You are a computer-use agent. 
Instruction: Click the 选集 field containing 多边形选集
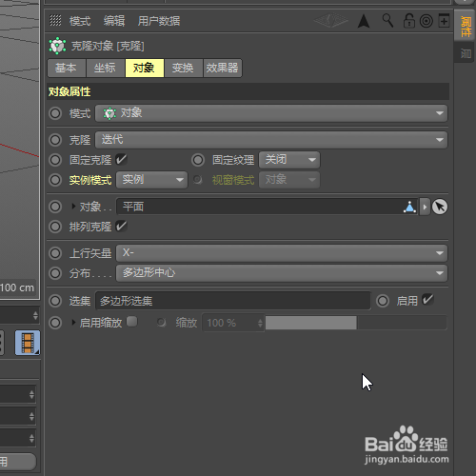[233, 301]
